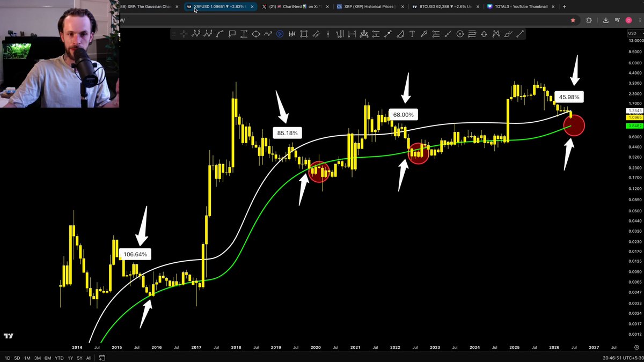
Task: Set chart range to 5Y
Action: [79, 358]
